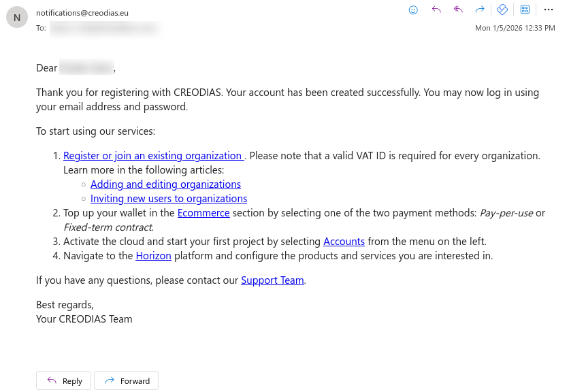The image size is (569, 392).
Task: Click the emoji reaction smiley icon
Action: (413, 10)
